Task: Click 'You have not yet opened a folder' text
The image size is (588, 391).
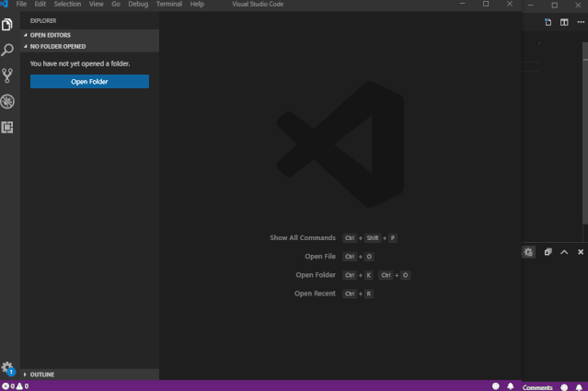Action: tap(80, 63)
